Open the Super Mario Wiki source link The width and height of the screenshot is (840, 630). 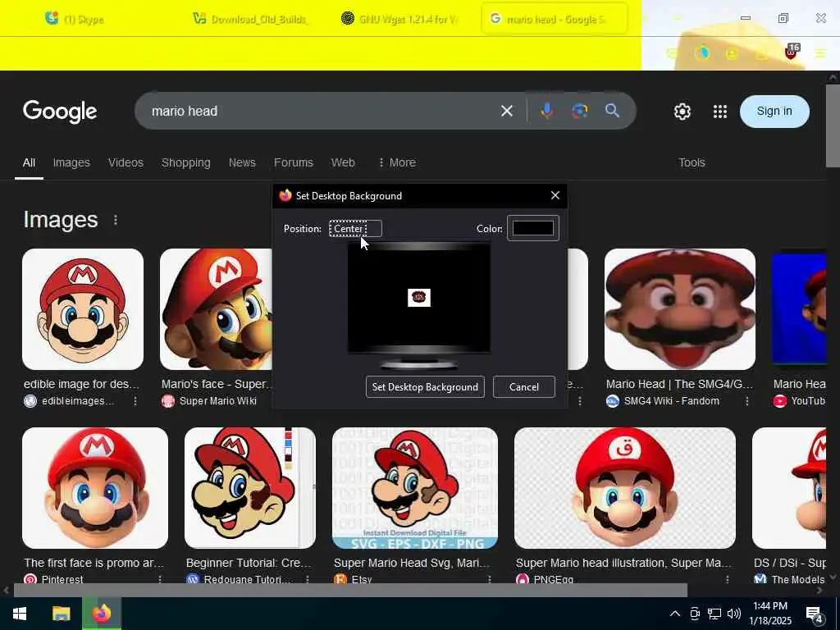coord(217,400)
